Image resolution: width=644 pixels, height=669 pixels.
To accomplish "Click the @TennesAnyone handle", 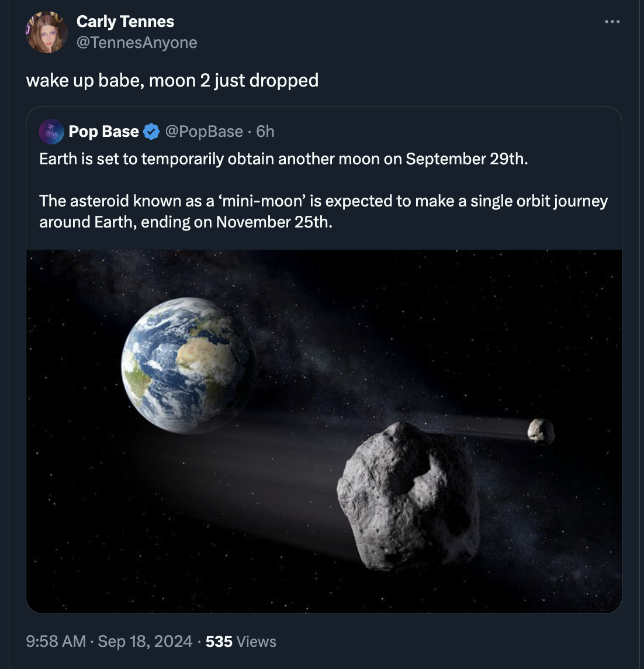I will 137,42.
